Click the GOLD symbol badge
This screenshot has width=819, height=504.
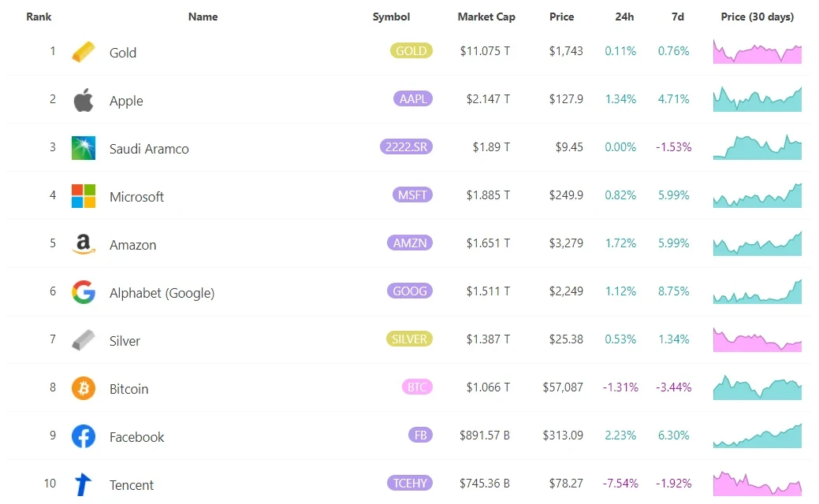click(x=411, y=51)
